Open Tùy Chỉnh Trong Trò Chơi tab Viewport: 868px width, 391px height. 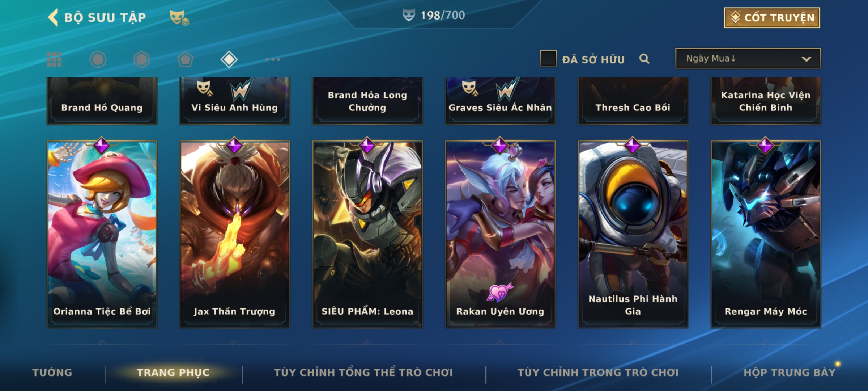(x=598, y=373)
